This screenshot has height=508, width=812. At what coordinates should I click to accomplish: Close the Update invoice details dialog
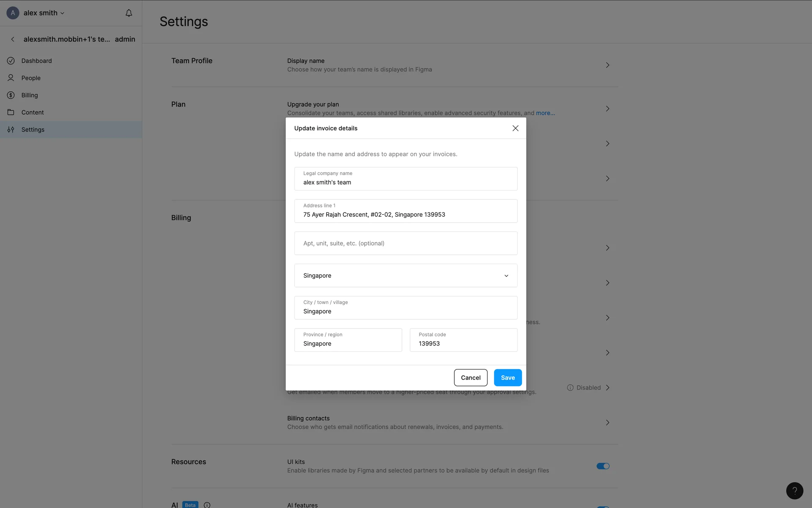515,128
